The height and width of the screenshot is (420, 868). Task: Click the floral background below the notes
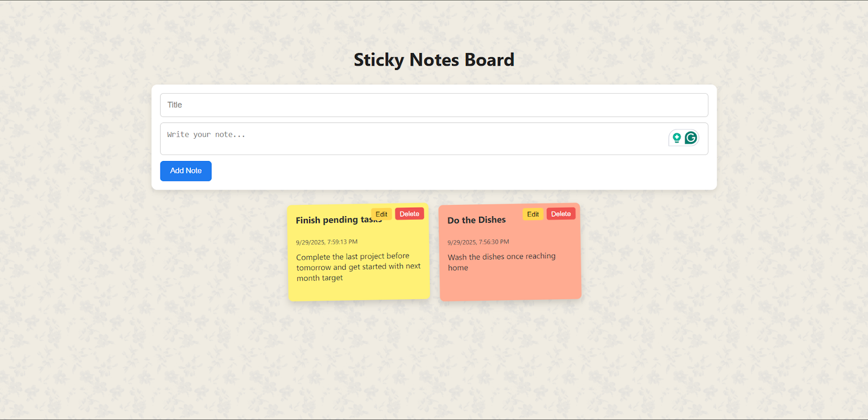click(434, 358)
